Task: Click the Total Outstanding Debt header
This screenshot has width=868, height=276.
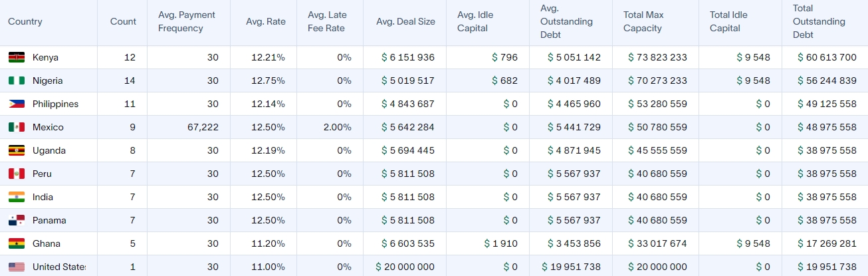Action: click(819, 22)
